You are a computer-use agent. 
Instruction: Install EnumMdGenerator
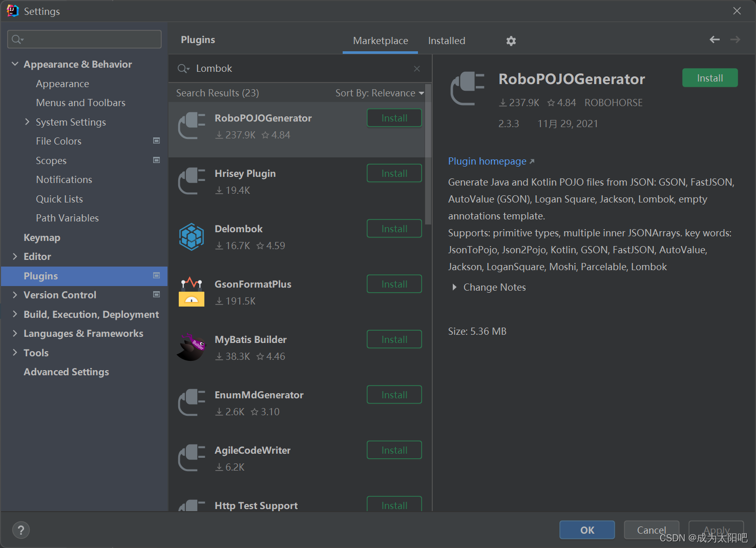[x=394, y=395]
